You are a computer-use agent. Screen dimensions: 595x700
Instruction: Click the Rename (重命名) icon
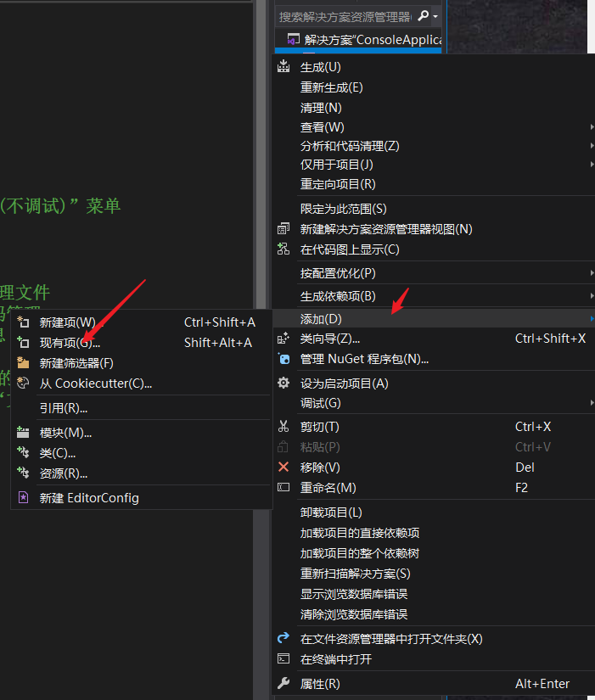(283, 487)
